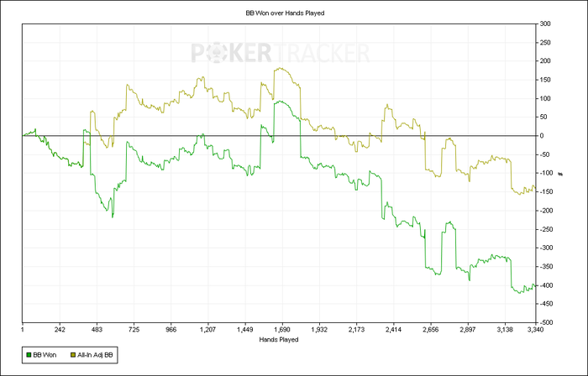Click x-axis tick label 1,932

click(x=319, y=330)
